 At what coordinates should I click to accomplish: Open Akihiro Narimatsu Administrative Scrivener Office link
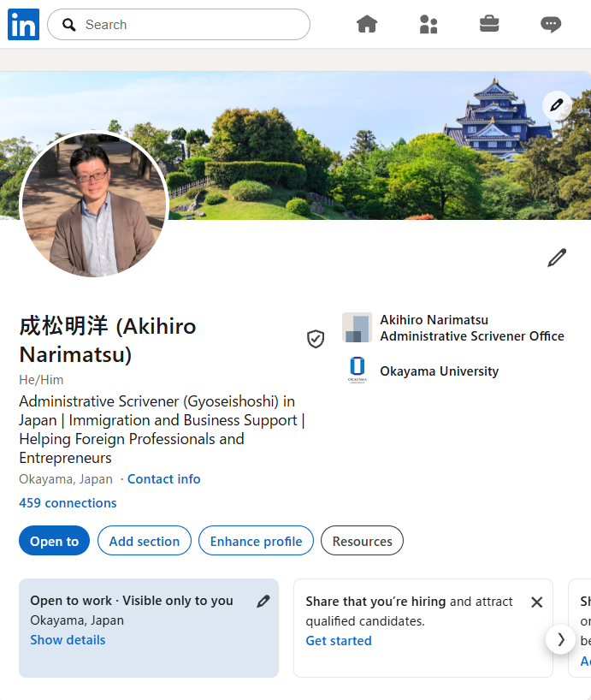[472, 328]
